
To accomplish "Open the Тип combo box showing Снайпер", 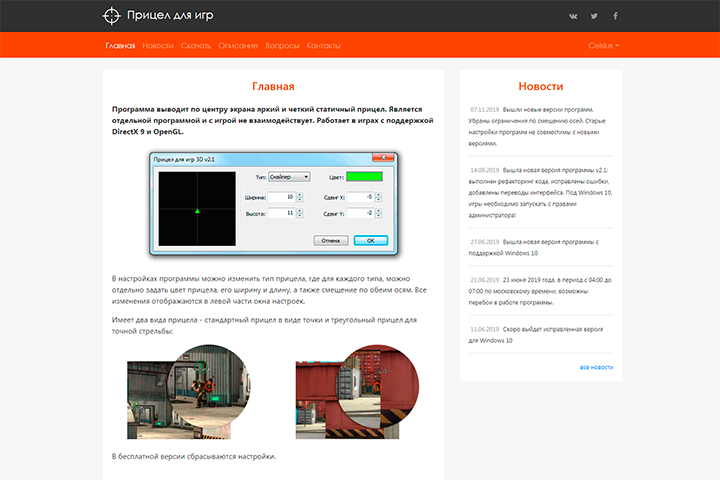I will [x=289, y=177].
